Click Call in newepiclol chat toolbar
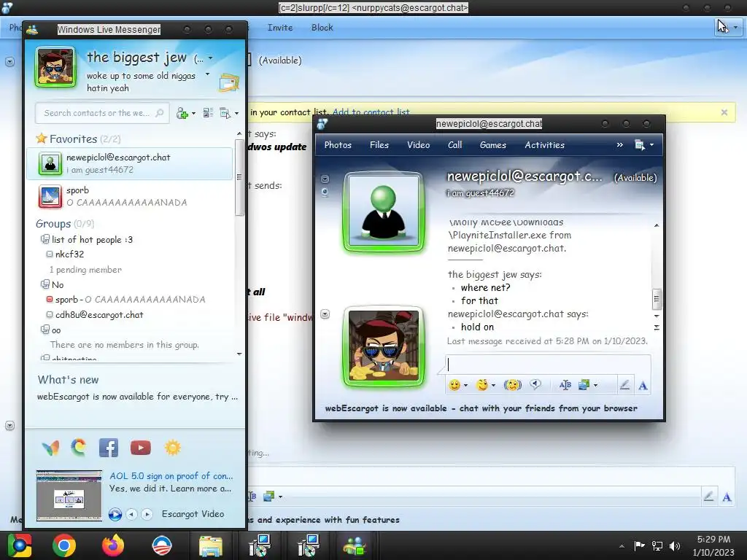This screenshot has height=560, width=747. click(x=455, y=145)
